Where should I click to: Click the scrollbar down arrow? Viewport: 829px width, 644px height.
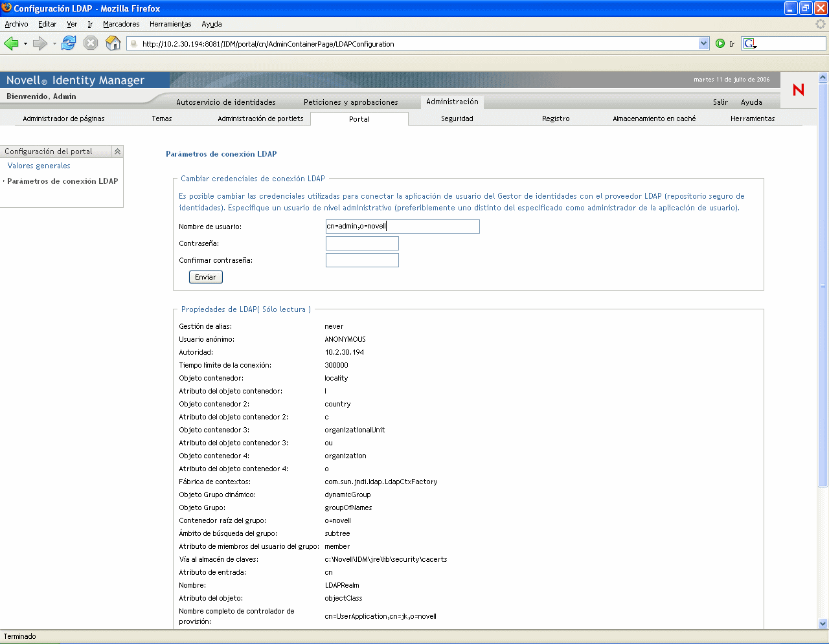coord(823,624)
